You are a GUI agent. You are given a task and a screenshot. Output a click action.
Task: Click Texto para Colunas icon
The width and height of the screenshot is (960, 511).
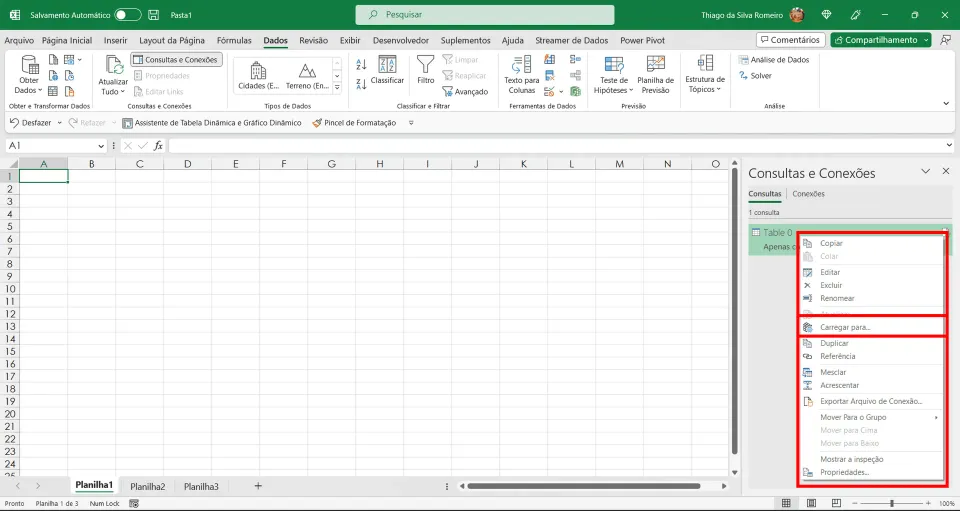[x=522, y=65]
